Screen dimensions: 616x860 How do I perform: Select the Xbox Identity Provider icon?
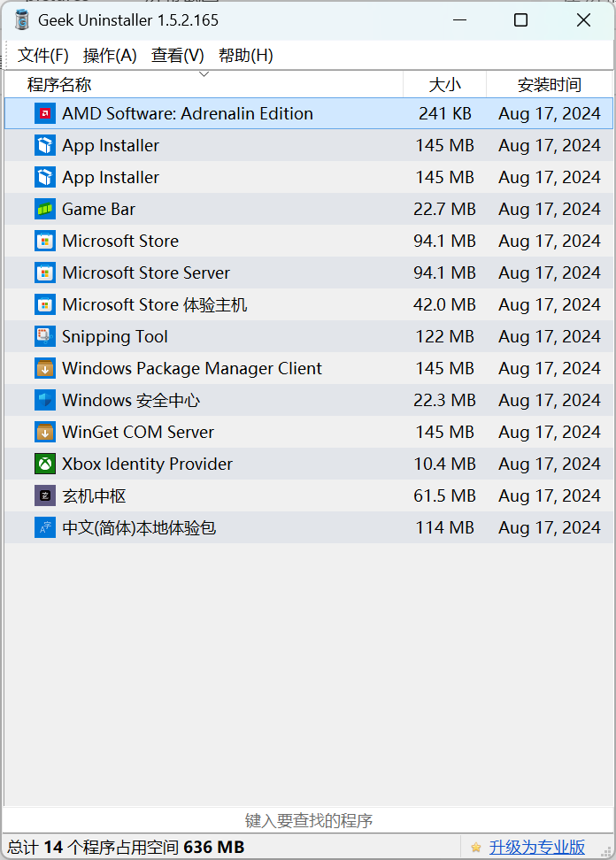pos(45,464)
